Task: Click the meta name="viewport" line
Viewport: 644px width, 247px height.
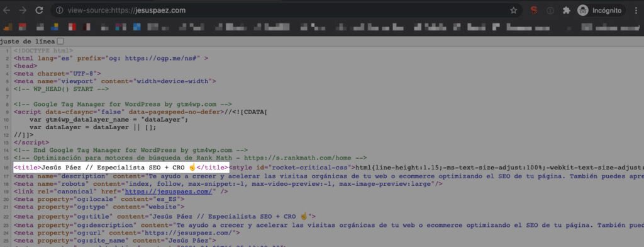Action: point(114,81)
